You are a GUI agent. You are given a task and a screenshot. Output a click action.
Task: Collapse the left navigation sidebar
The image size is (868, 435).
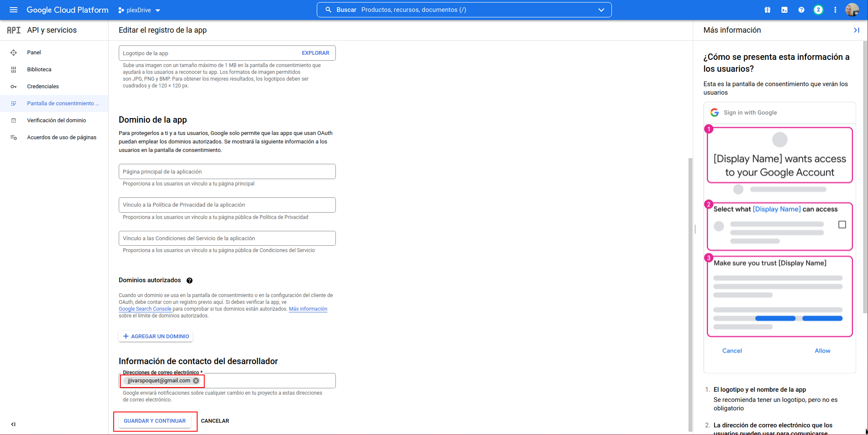click(x=13, y=424)
